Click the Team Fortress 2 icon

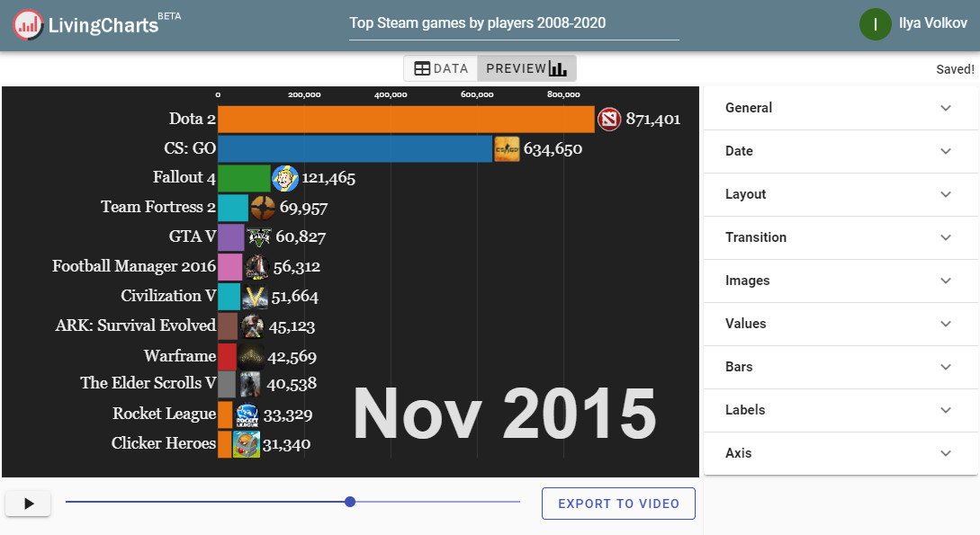263,208
